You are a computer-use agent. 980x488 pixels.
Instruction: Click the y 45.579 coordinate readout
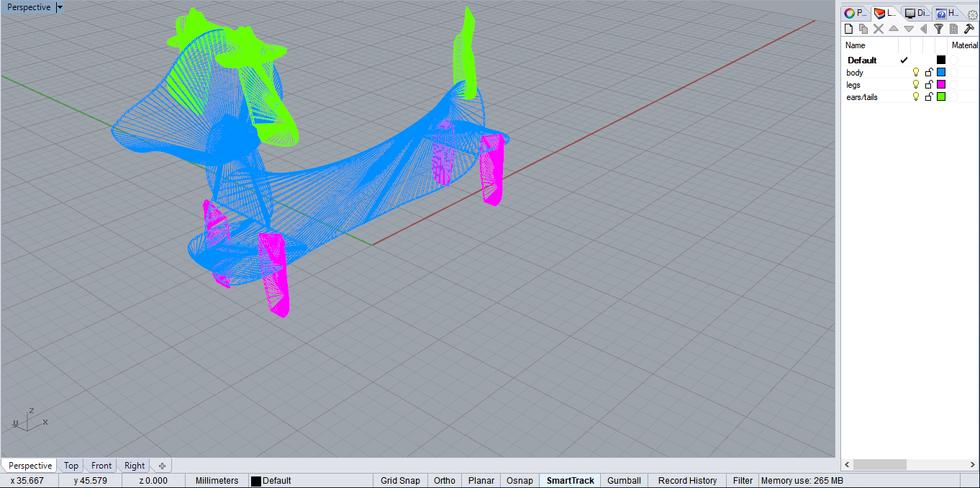pos(90,481)
